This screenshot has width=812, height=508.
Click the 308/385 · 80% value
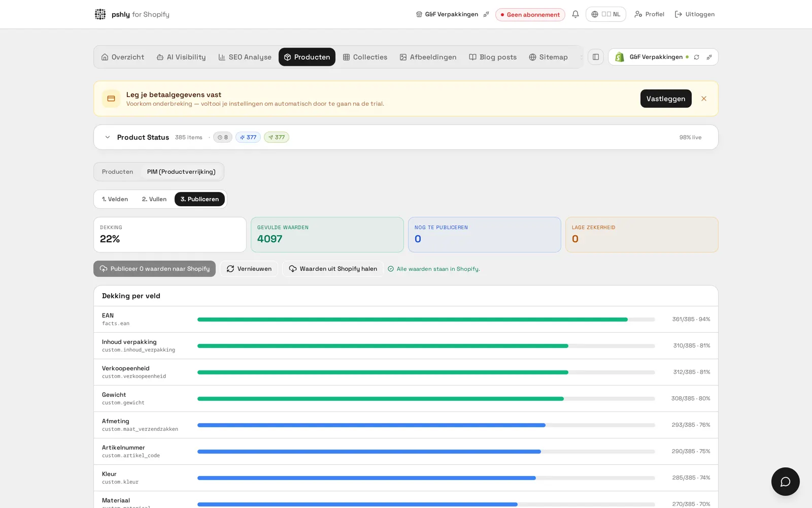[x=691, y=399]
